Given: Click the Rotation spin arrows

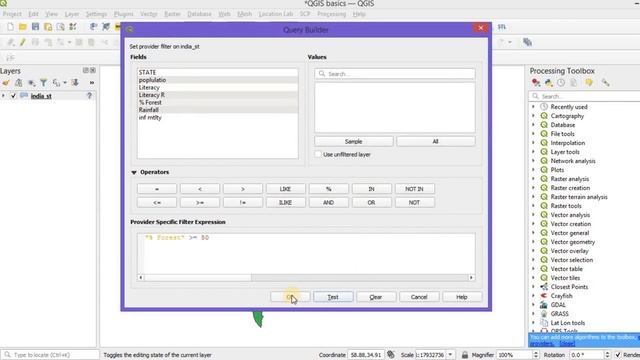Looking at the screenshot, I should point(607,355).
